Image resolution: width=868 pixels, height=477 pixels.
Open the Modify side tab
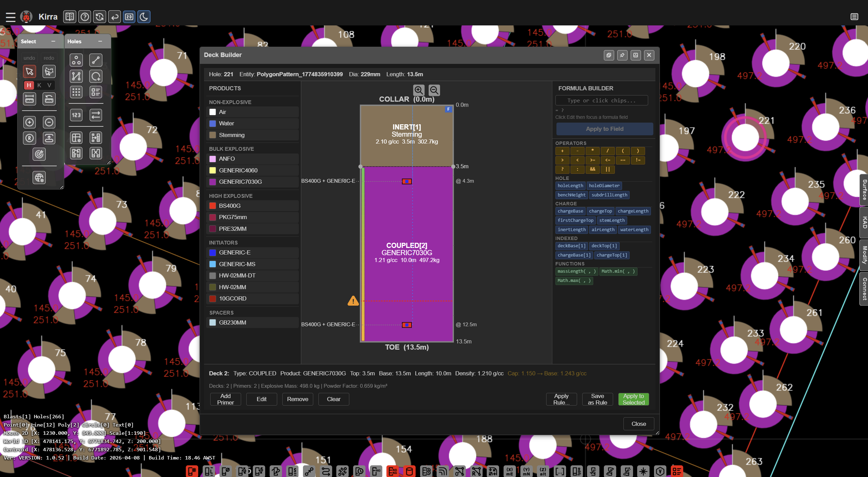pyautogui.click(x=864, y=255)
